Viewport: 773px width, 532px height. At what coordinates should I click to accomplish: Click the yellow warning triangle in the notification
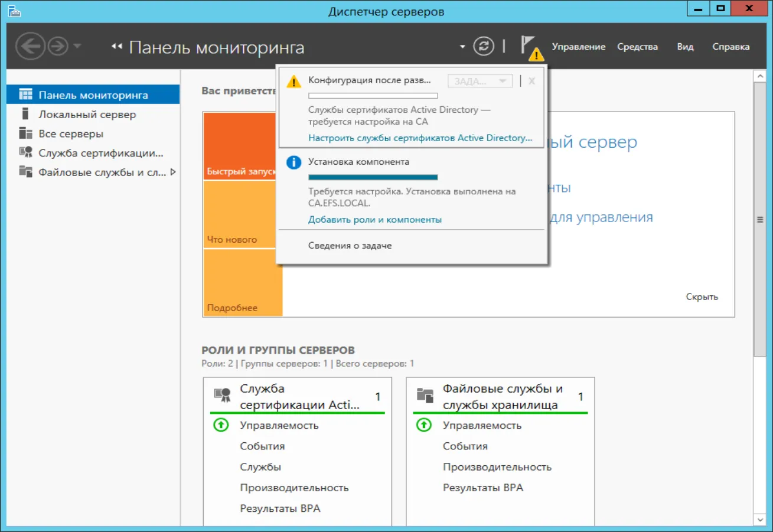pyautogui.click(x=293, y=81)
